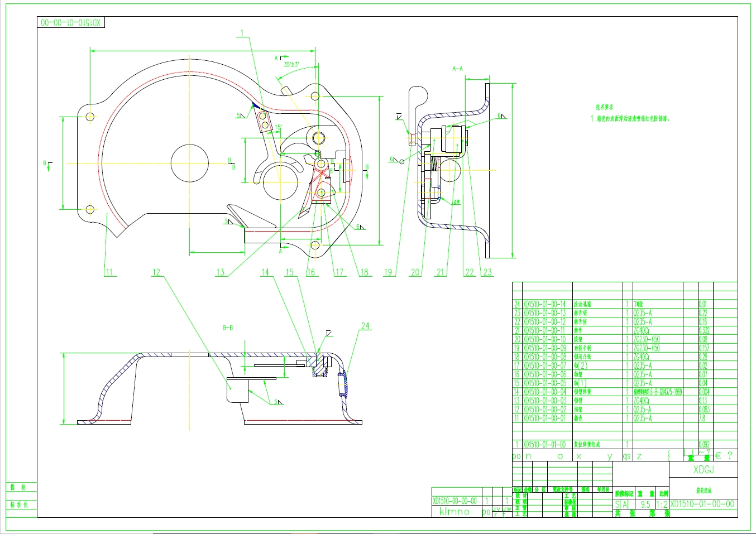
Task: Select part number XD1510-01-00-07 in parts list
Action: pyautogui.click(x=544, y=365)
